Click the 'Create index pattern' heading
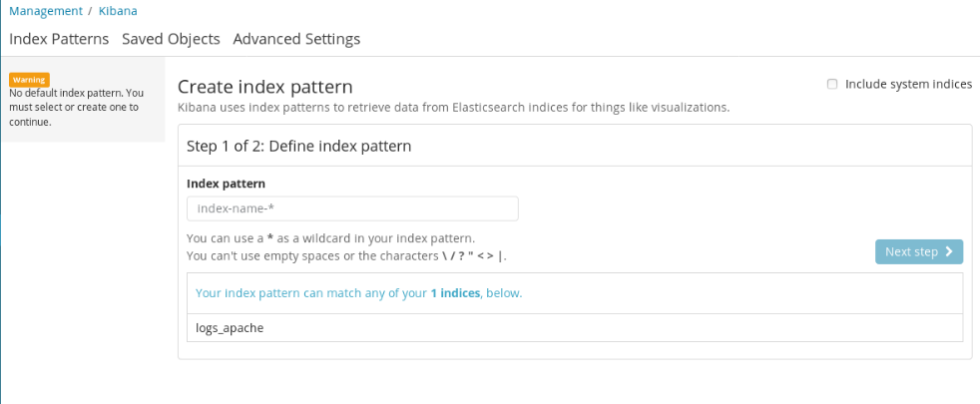The image size is (980, 404). (264, 88)
